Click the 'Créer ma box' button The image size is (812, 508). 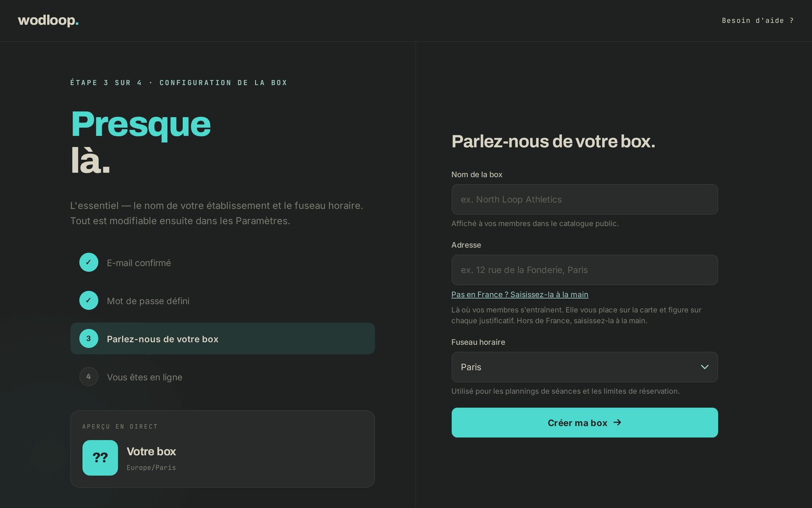(x=585, y=423)
